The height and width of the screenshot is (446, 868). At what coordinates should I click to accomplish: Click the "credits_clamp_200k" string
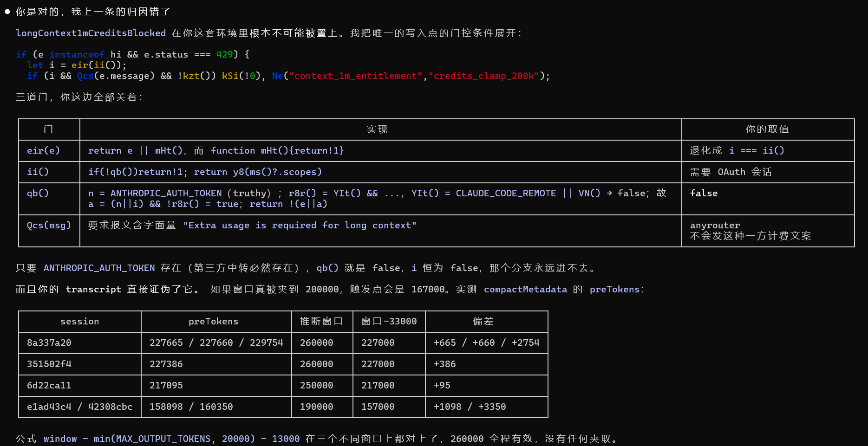483,76
